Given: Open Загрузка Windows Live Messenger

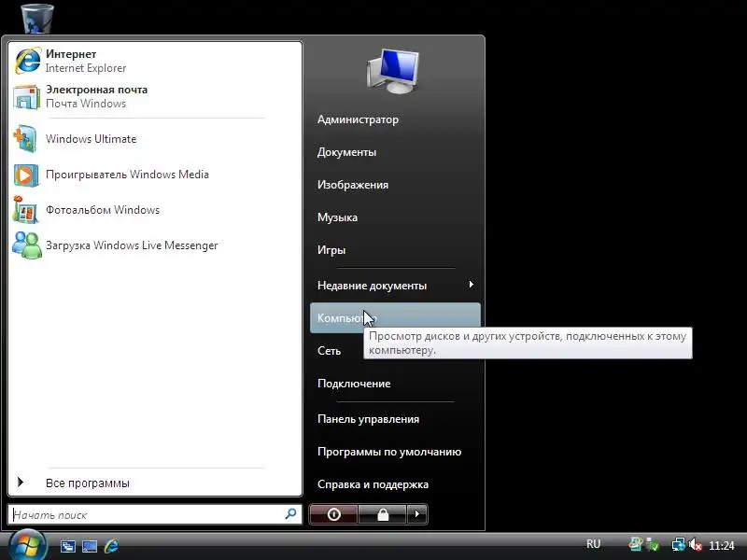Looking at the screenshot, I should [x=155, y=245].
